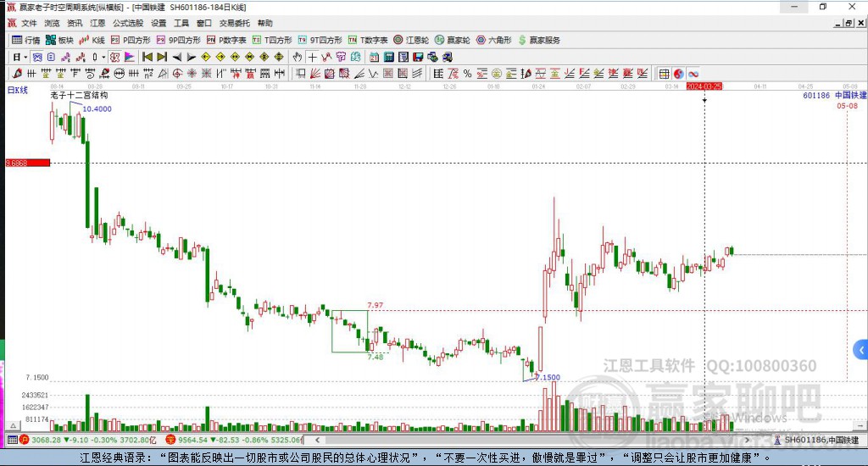Click the infinity loop icon
868x466 pixels.
[693, 74]
